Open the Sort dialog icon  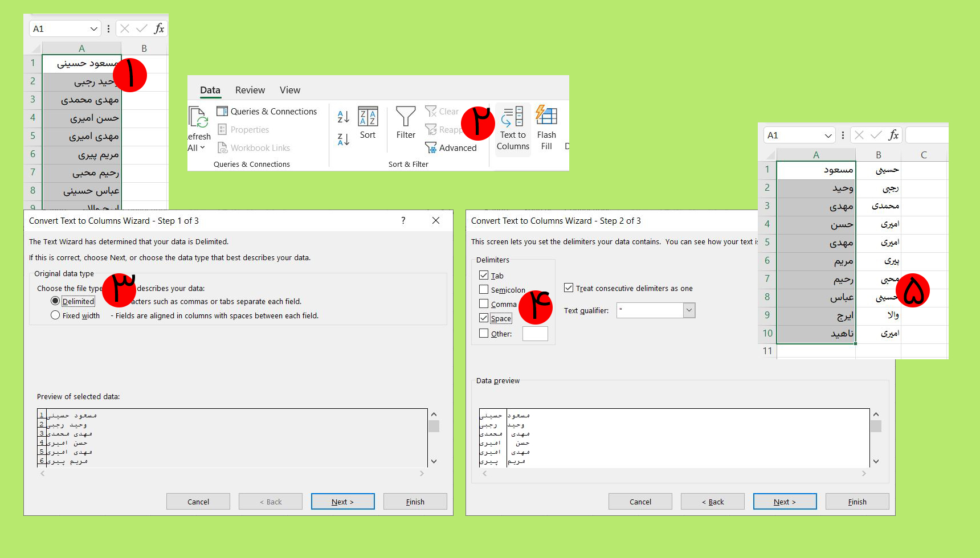(x=367, y=117)
